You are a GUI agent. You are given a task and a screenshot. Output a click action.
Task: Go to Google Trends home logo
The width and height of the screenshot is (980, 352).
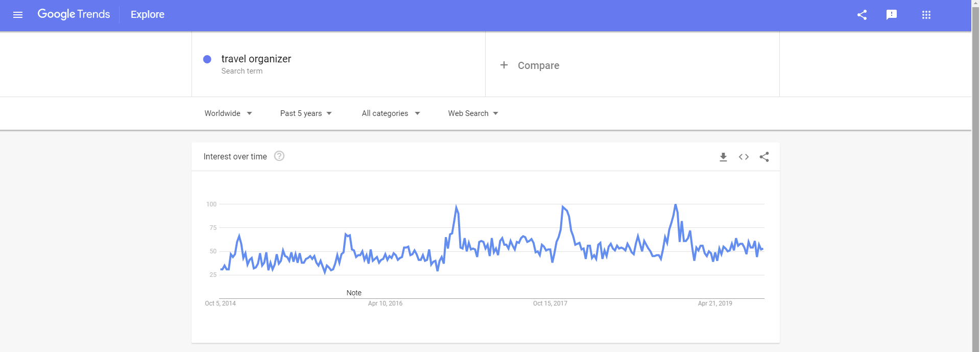click(74, 14)
